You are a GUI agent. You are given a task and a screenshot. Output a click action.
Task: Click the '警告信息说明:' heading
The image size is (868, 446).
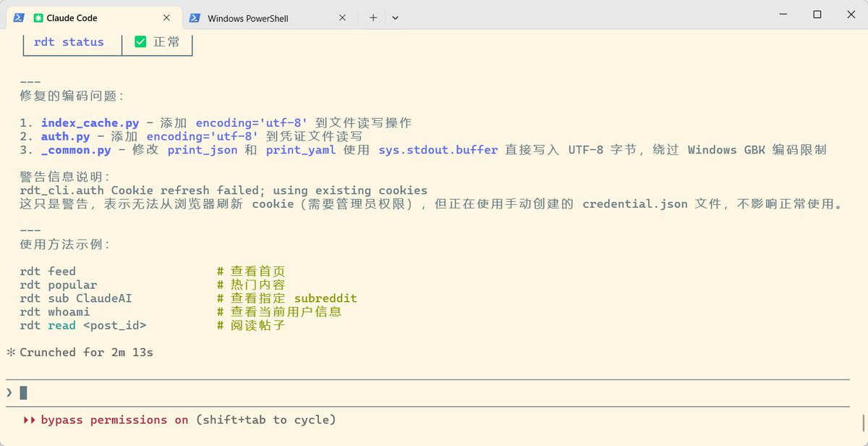click(x=64, y=177)
